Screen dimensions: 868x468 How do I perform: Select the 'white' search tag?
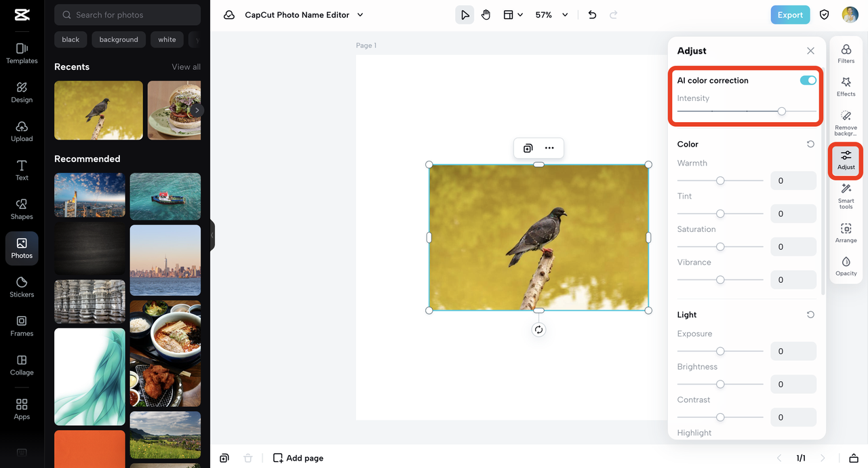(167, 39)
